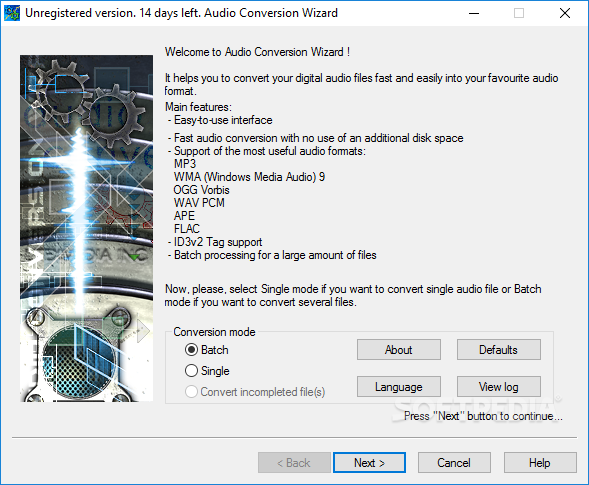Go to next wizard step
The width and height of the screenshot is (589, 485).
369,462
